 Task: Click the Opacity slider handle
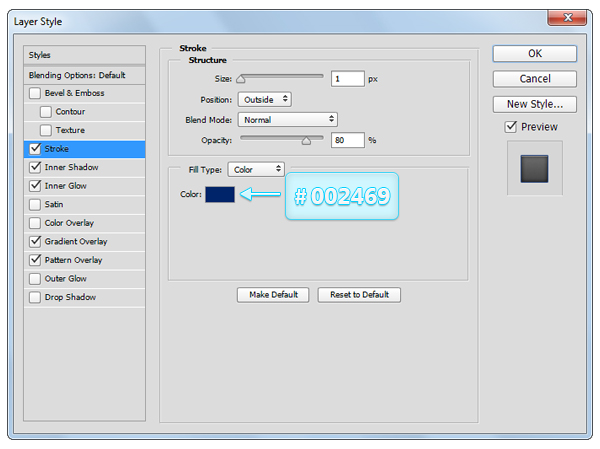click(x=306, y=142)
